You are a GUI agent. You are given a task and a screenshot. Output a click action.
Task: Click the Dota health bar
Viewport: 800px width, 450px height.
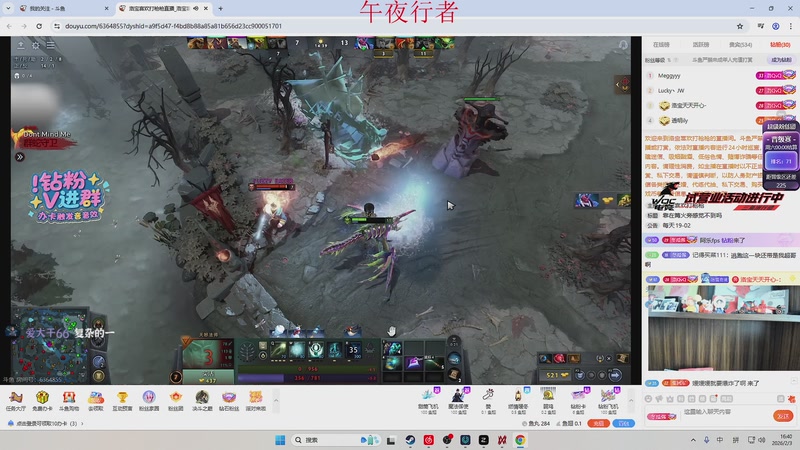click(x=308, y=369)
